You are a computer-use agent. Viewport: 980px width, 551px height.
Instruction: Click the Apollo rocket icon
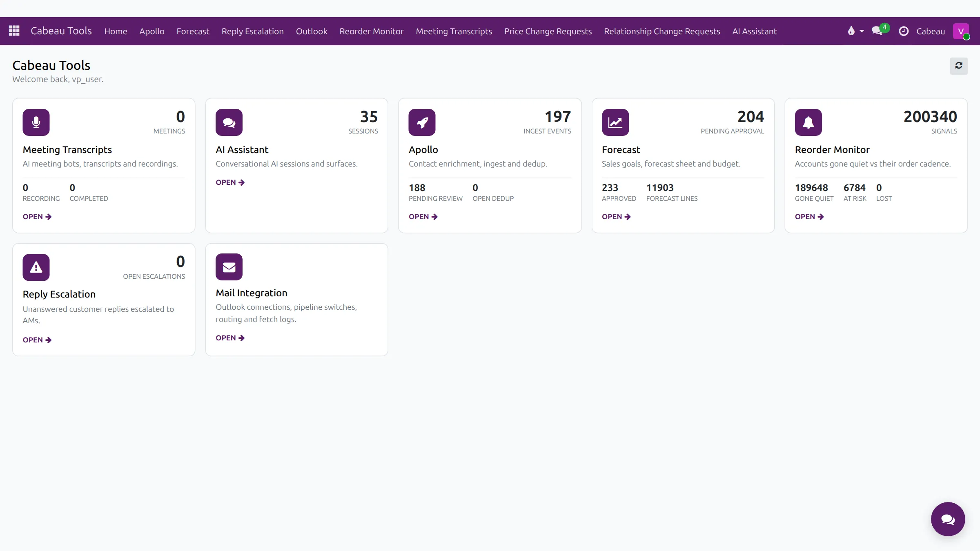pos(422,122)
